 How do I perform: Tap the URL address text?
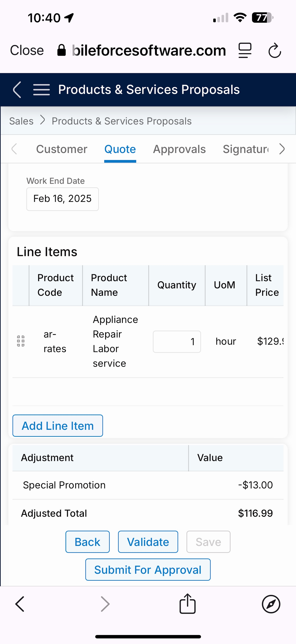click(149, 50)
